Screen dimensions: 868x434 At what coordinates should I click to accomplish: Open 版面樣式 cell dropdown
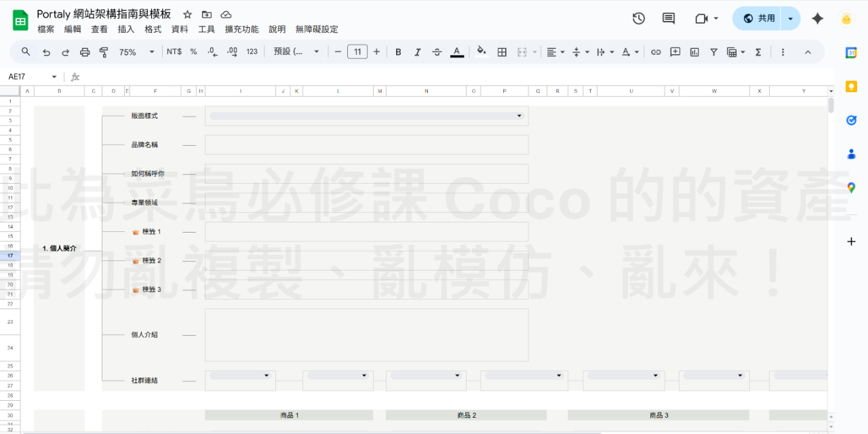point(519,116)
